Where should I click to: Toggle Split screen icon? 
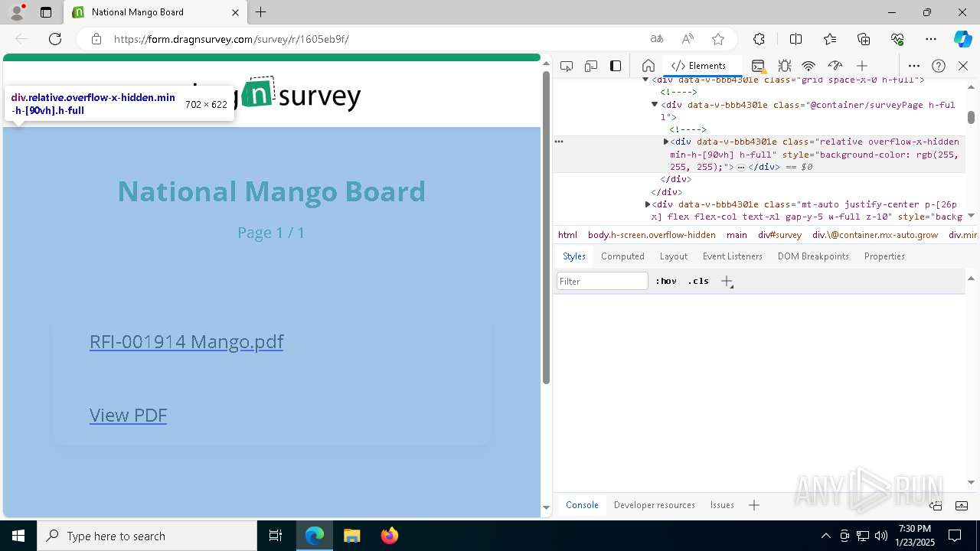tap(795, 39)
